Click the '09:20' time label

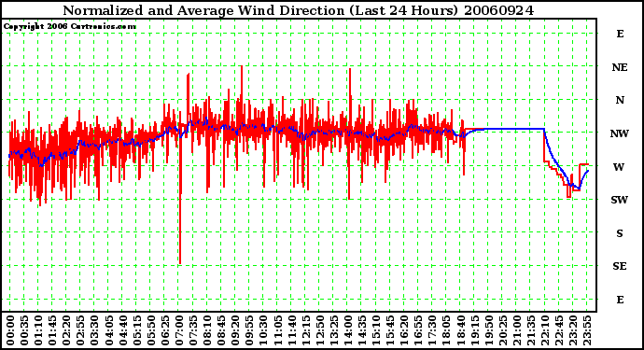(235, 330)
